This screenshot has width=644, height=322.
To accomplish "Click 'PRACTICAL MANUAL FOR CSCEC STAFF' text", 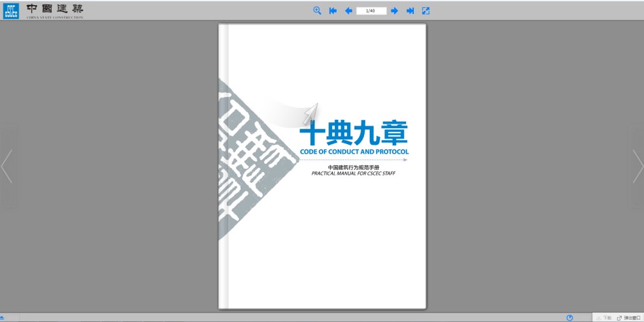I will pyautogui.click(x=354, y=173).
